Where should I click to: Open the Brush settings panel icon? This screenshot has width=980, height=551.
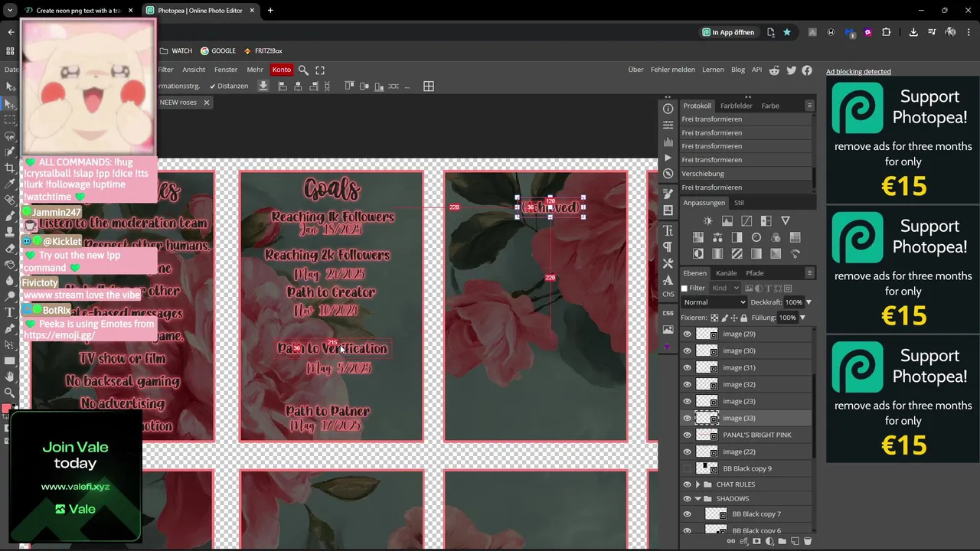tap(668, 194)
